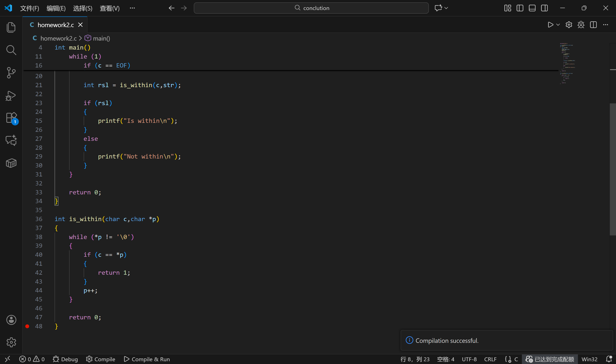Toggle the primary side bar layout button
This screenshot has width=616, height=364.
(520, 8)
